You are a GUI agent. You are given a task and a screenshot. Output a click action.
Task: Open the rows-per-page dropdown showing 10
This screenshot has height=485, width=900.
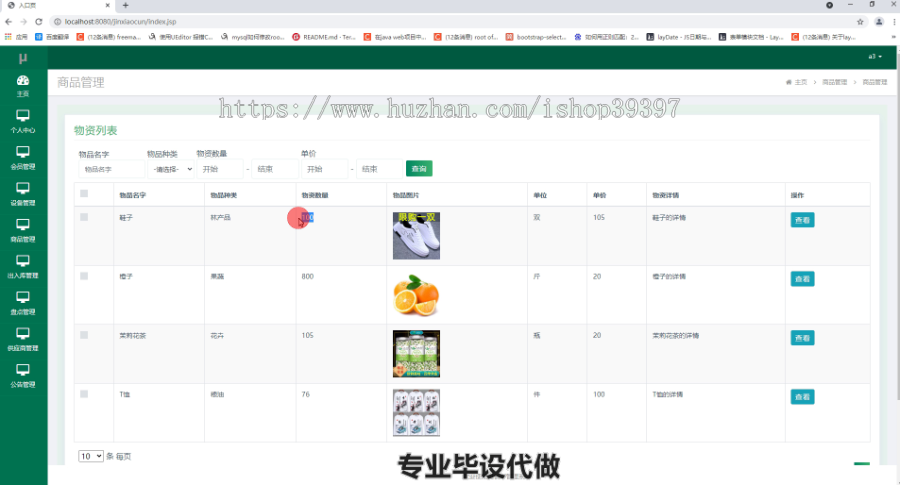click(91, 456)
